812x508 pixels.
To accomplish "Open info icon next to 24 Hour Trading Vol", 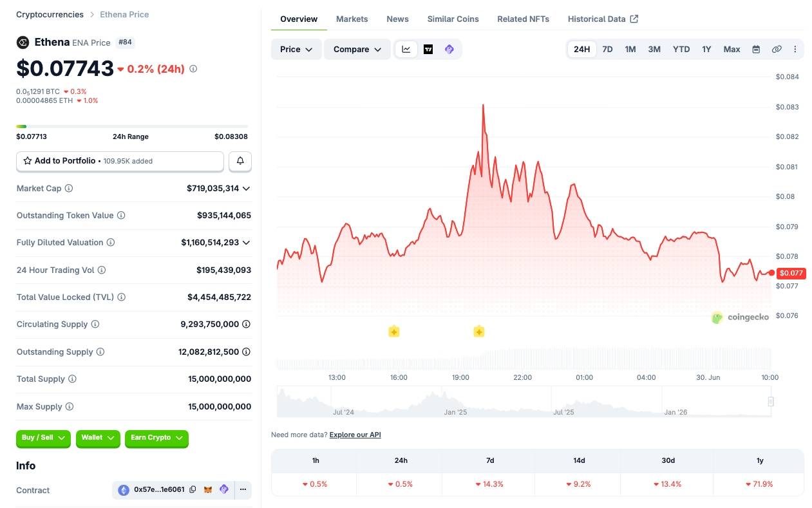I will [x=102, y=270].
